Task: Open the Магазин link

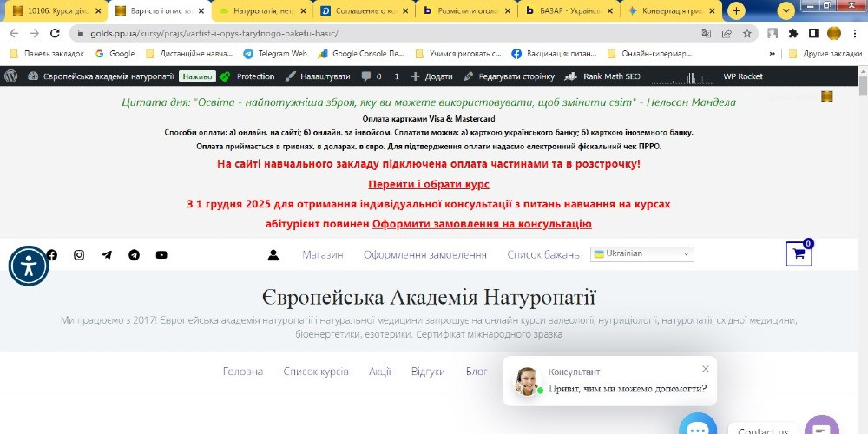Action: [323, 254]
